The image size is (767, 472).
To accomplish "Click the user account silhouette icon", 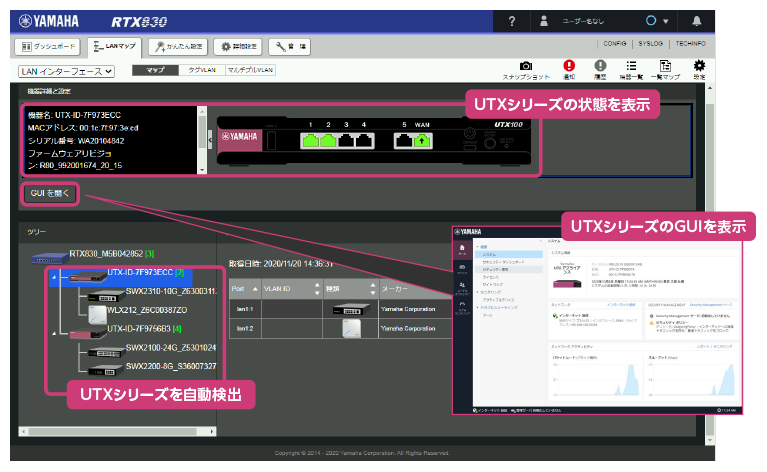I will coord(543,22).
